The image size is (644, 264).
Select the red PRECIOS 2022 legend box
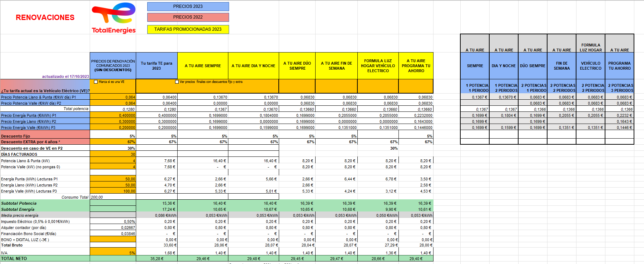tap(188, 17)
